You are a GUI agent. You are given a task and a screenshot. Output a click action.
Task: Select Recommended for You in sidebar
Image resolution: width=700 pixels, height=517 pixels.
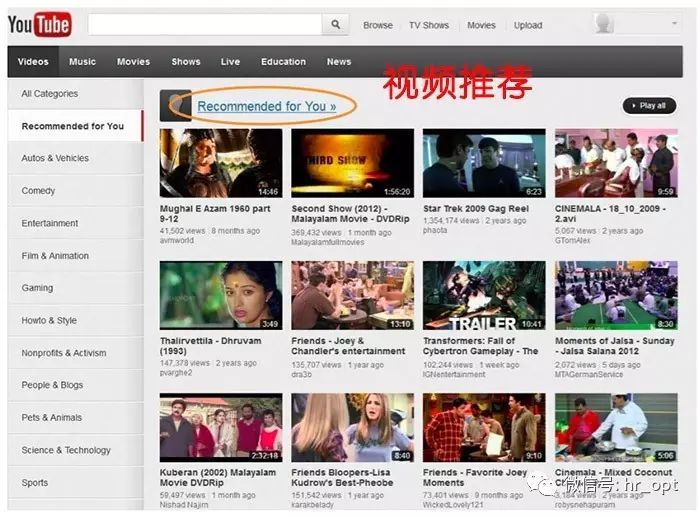point(75,126)
